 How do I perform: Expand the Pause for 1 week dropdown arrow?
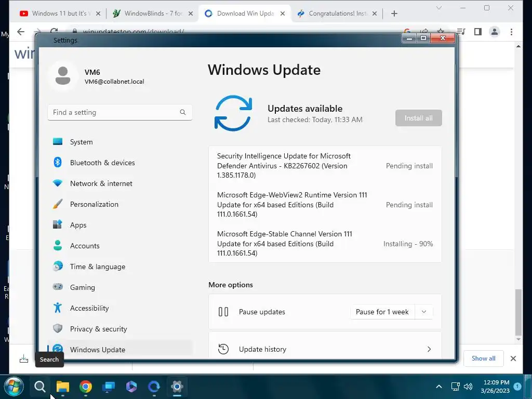point(424,312)
